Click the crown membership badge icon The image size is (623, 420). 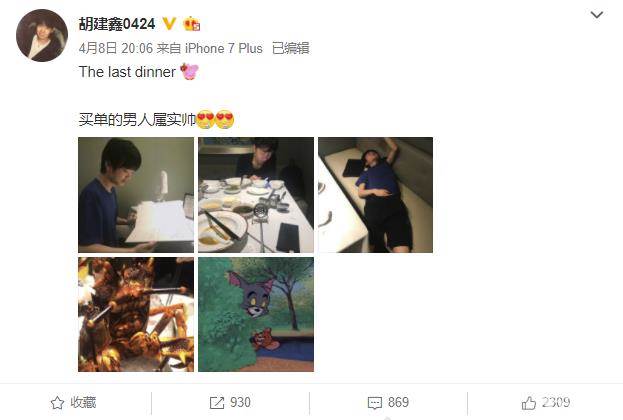[192, 24]
